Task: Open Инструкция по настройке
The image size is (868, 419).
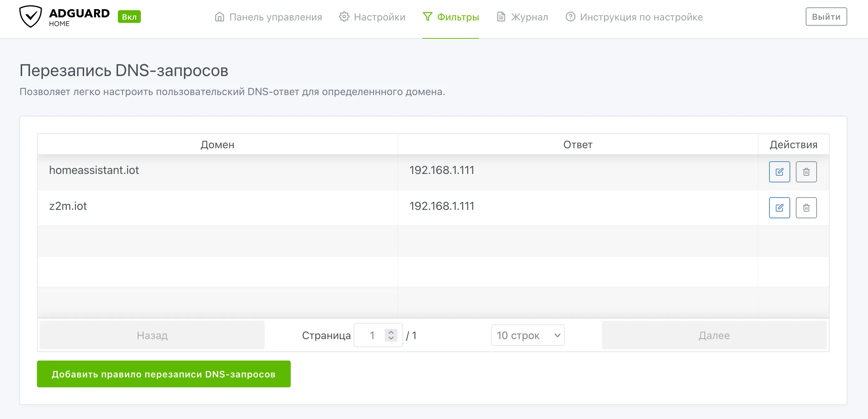Action: pos(634,17)
